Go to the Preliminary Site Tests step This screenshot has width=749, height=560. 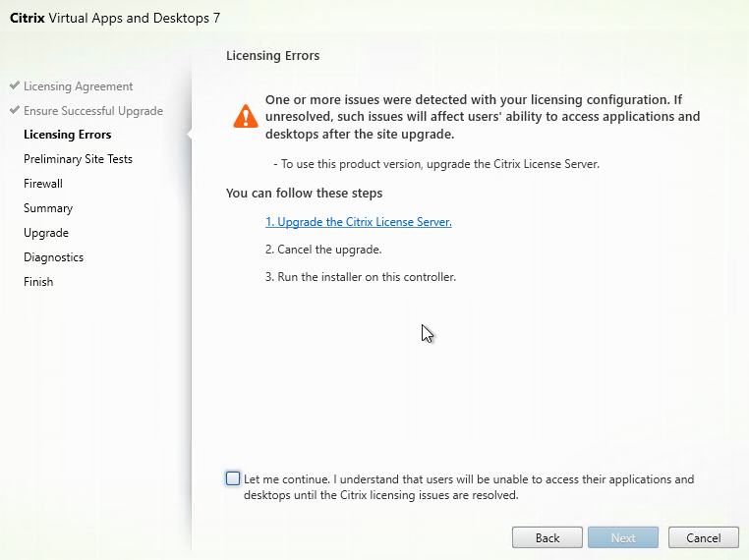[78, 159]
